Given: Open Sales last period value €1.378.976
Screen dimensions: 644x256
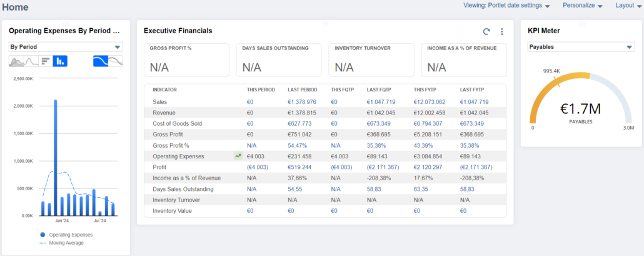Looking at the screenshot, I should (302, 102).
